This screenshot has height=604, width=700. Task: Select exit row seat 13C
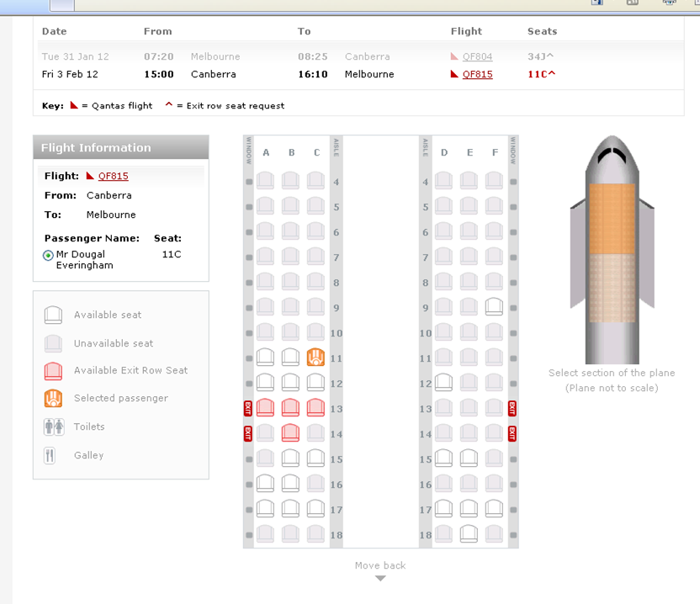point(316,408)
